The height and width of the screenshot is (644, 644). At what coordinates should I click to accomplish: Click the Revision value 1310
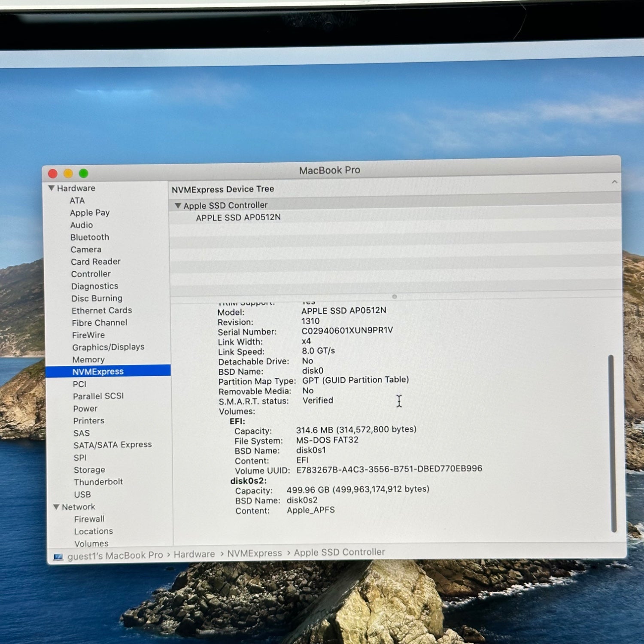click(x=310, y=321)
